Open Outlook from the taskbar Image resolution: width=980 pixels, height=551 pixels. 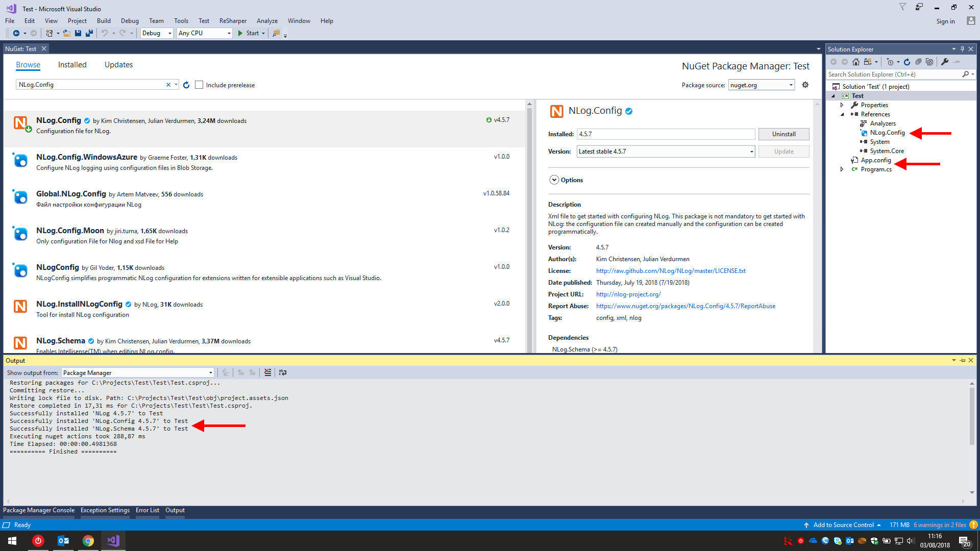click(63, 541)
